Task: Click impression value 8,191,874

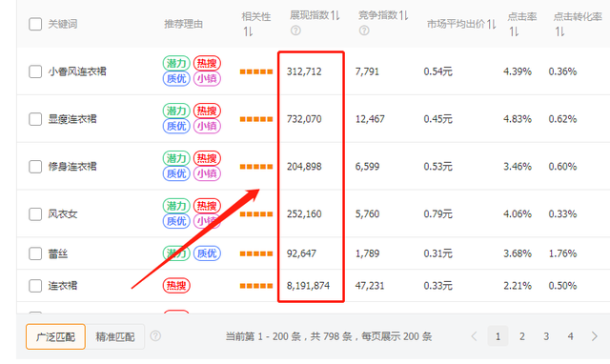Action: [x=308, y=286]
